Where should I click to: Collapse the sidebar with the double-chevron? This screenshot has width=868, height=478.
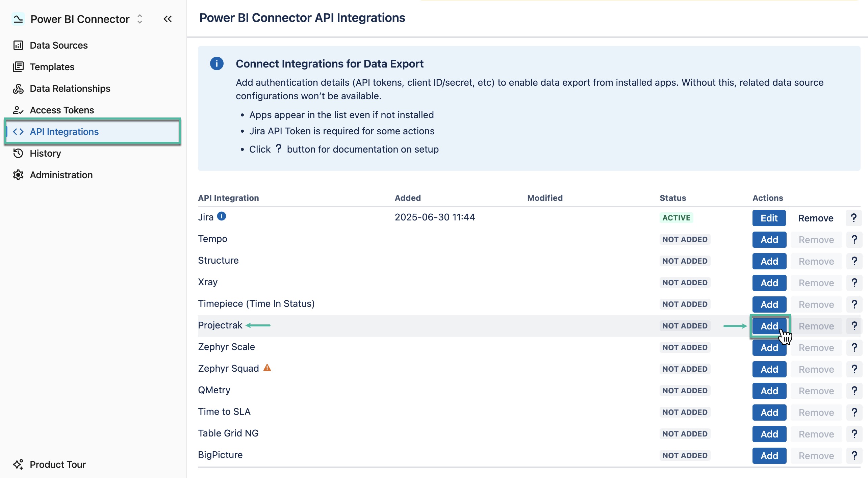tap(168, 19)
